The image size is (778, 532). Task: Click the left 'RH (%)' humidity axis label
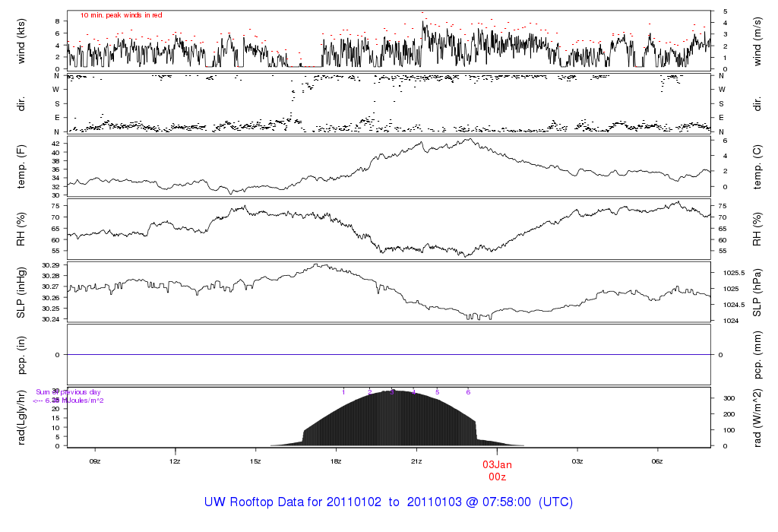pos(21,229)
